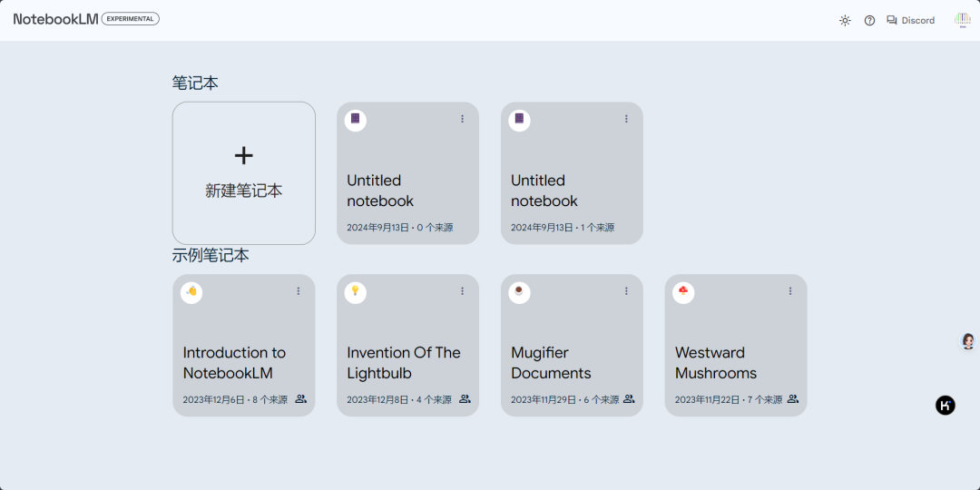Image resolution: width=980 pixels, height=490 pixels.
Task: Open the Discord community link
Action: coord(910,20)
